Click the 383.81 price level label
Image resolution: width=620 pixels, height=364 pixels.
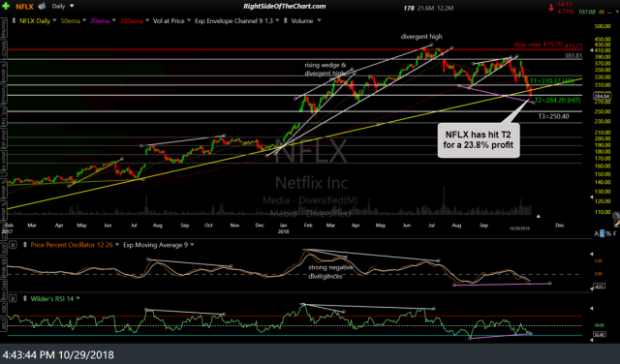(x=573, y=56)
